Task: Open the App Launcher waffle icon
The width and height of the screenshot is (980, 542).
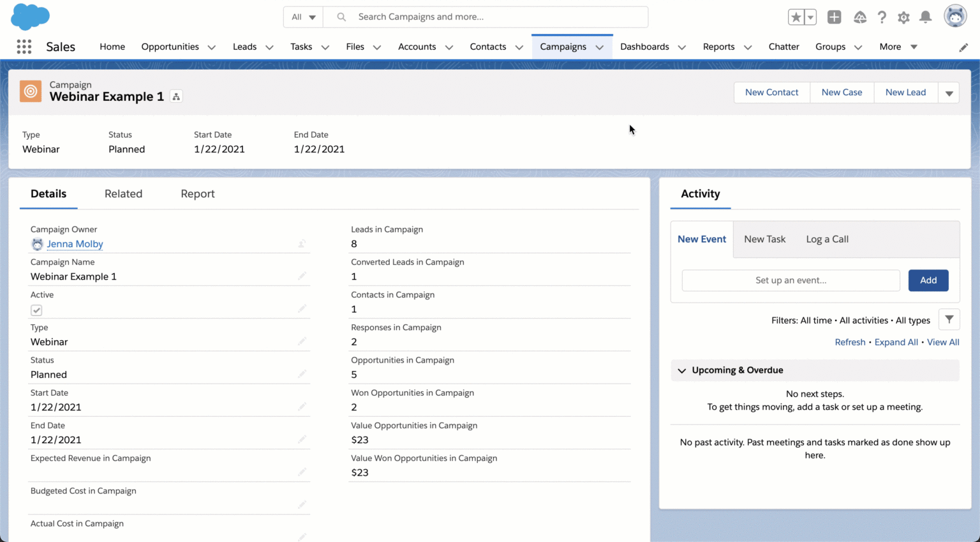Action: (24, 46)
